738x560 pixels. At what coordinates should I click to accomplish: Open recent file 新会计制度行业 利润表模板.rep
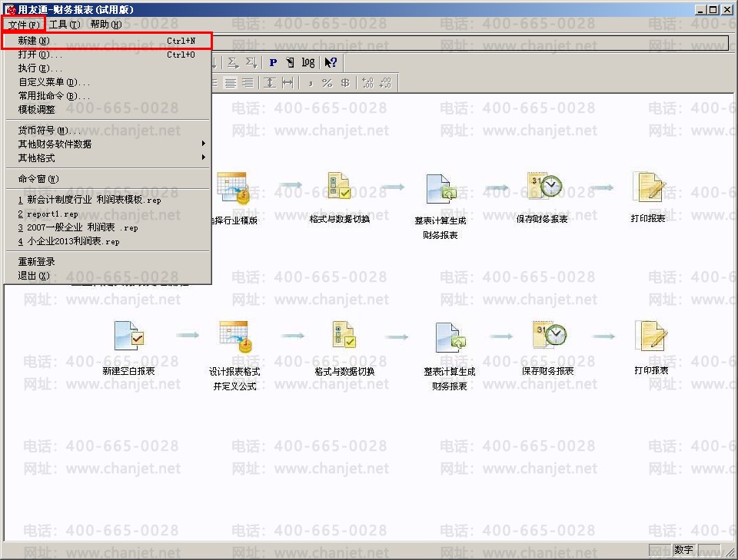[108, 200]
